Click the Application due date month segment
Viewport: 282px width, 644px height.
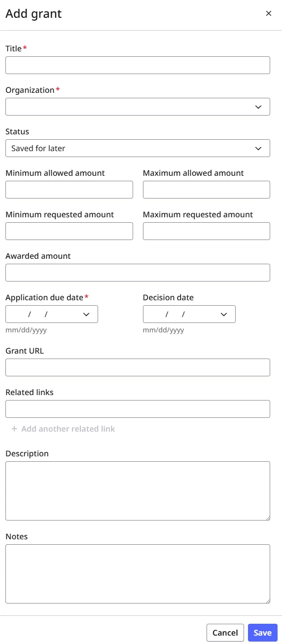[x=19, y=314]
